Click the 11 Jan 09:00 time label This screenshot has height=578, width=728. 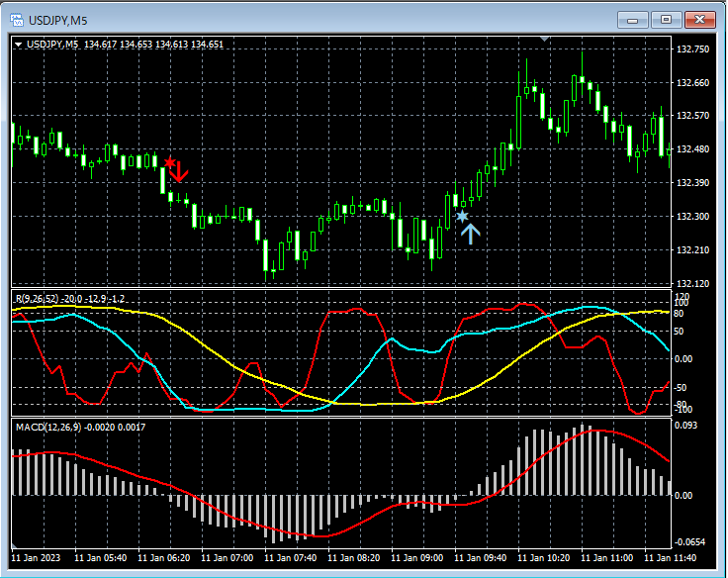[x=417, y=557]
